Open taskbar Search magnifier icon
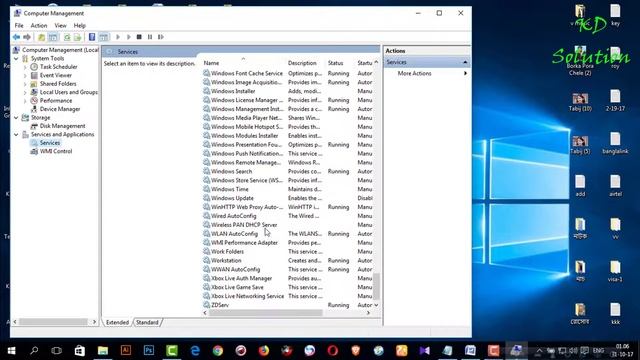This screenshot has height=360, width=640. tap(34, 351)
